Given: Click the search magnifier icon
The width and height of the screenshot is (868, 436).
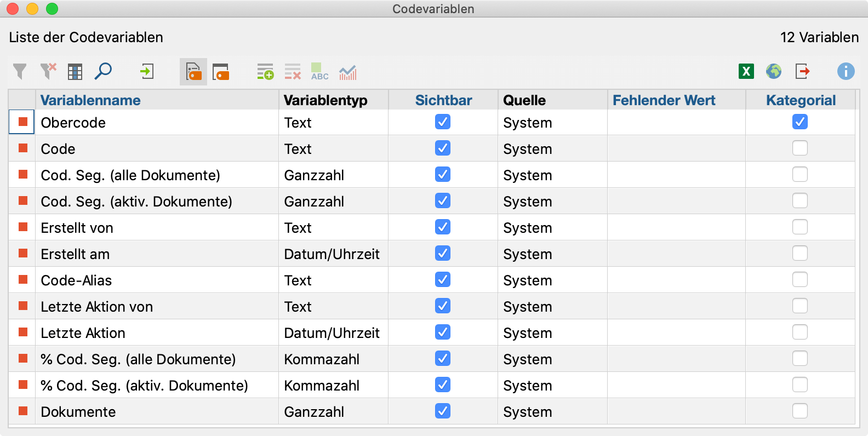Looking at the screenshot, I should (x=103, y=71).
